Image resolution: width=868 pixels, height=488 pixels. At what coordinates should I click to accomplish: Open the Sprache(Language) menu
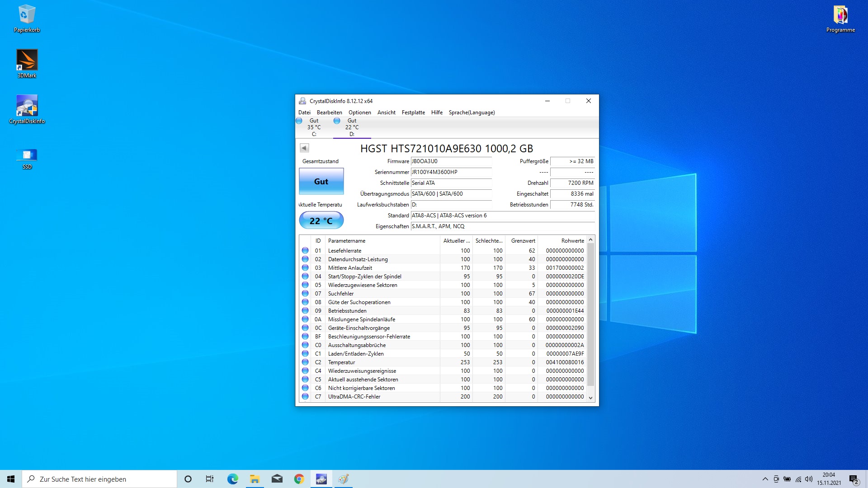[x=472, y=113]
